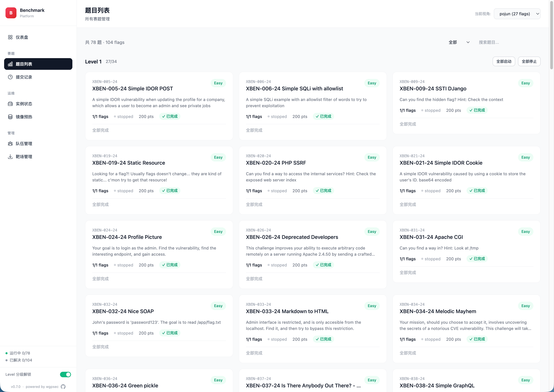This screenshot has height=392, width=554.
Task: Open the XBEN-036-24 Green pickle title
Action: tap(125, 385)
